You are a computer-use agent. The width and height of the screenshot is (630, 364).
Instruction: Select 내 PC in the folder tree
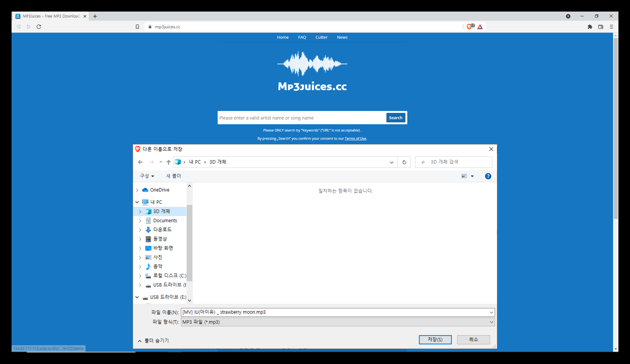tap(156, 202)
